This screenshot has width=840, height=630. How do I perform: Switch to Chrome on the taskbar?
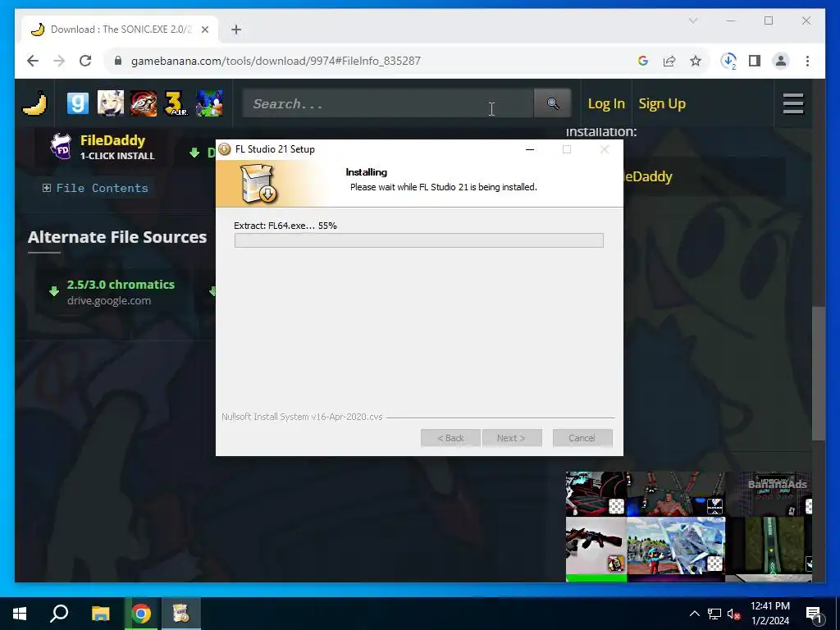(x=141, y=614)
